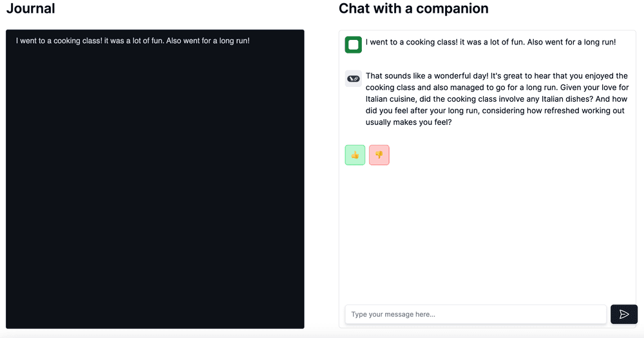
Task: Select the 'Journal' heading
Action: (31, 8)
